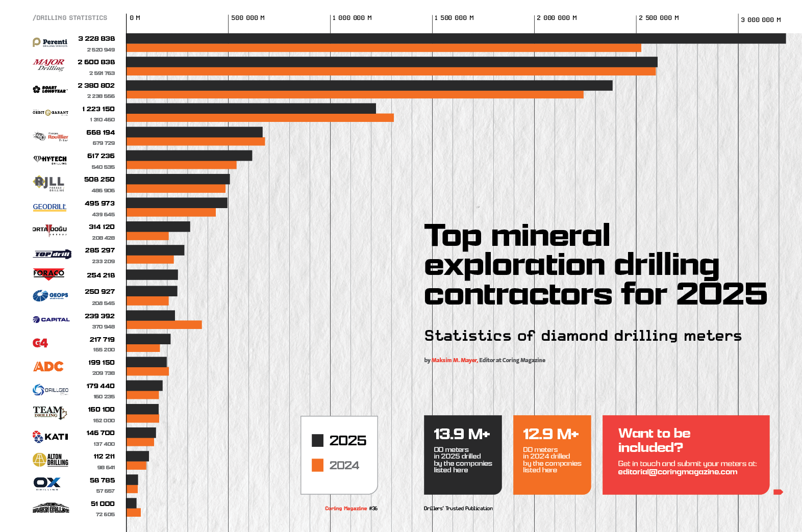Click the "Drillers' Trusted Publication" footer text
Screen dimensions: 802x532
[x=458, y=509]
